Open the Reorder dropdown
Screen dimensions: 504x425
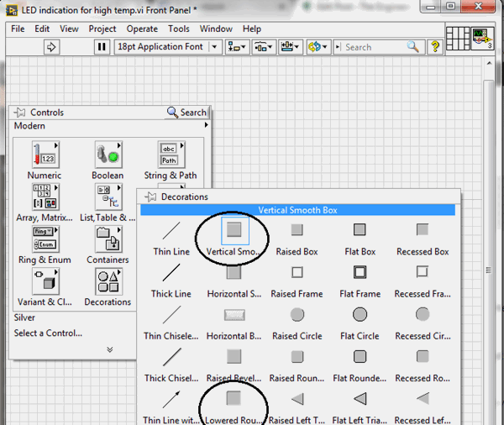point(318,47)
